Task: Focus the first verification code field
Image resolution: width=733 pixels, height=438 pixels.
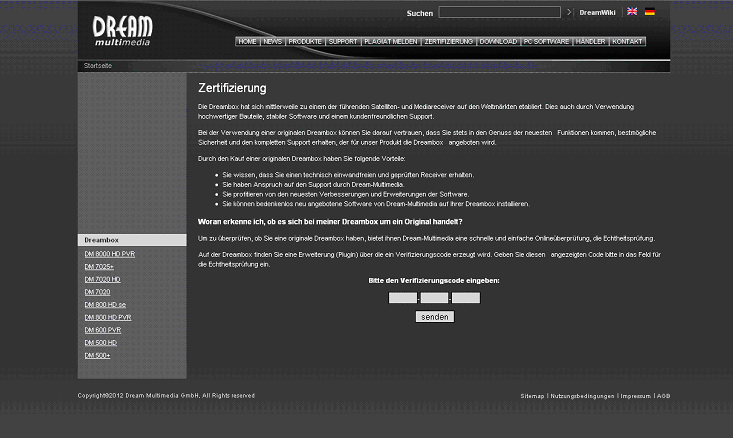Action: 402,298
